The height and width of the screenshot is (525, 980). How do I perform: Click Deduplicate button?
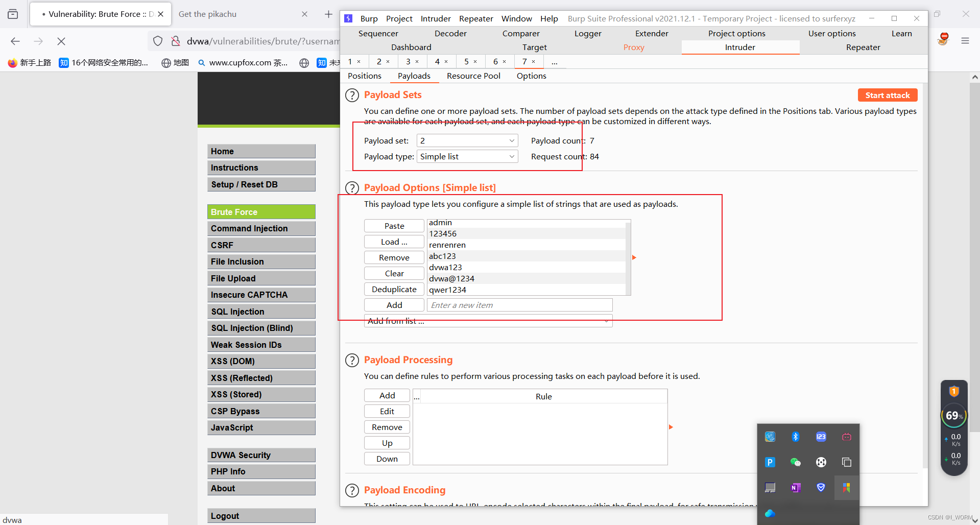pos(394,290)
